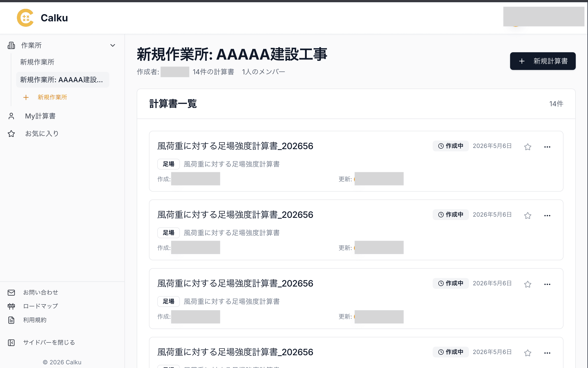
Task: Click the Calku logo icon
Action: (25, 18)
